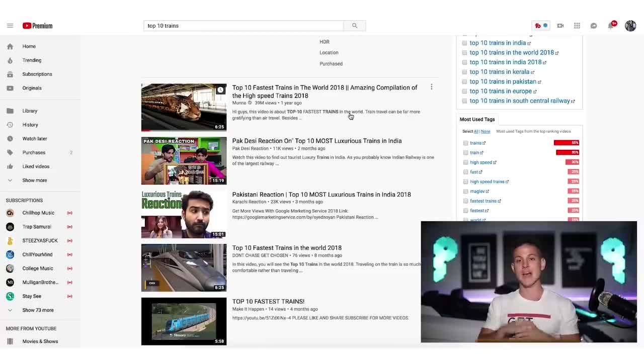Open the hamburger guide menu
The height and width of the screenshot is (362, 644).
(x=10, y=26)
